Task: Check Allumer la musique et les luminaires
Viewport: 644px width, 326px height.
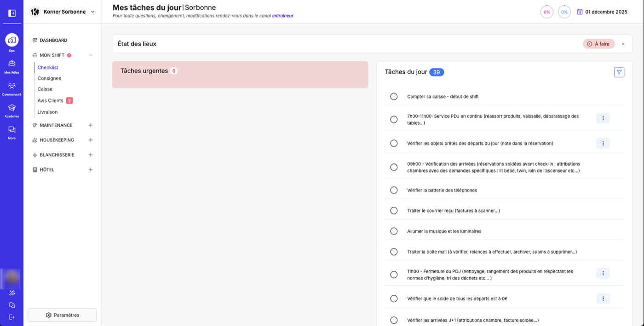Action: [394, 231]
